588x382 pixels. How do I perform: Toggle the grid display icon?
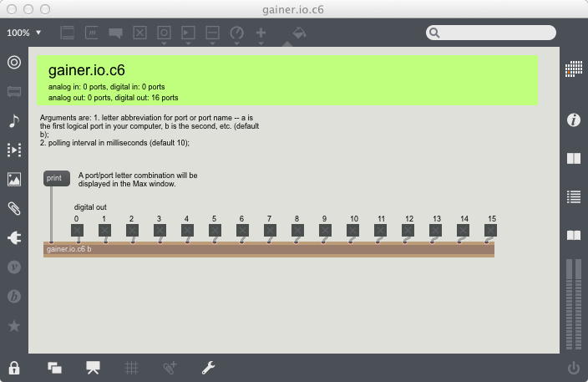point(131,368)
